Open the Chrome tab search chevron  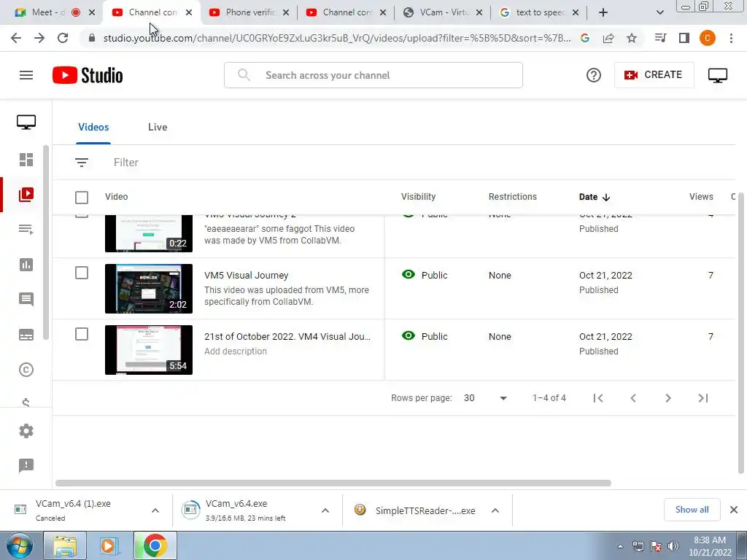659,12
